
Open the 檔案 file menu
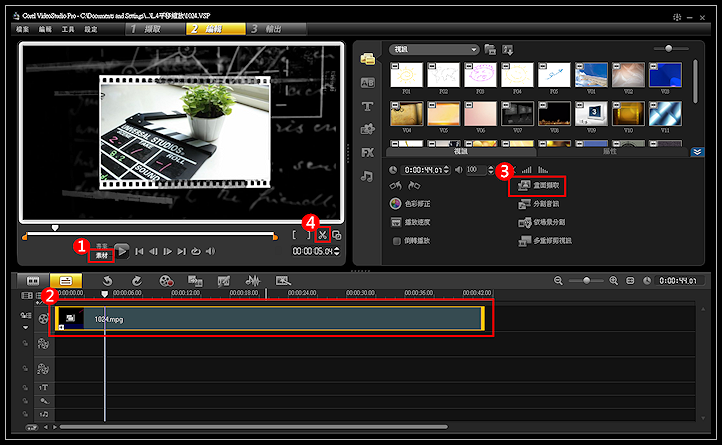[x=23, y=29]
